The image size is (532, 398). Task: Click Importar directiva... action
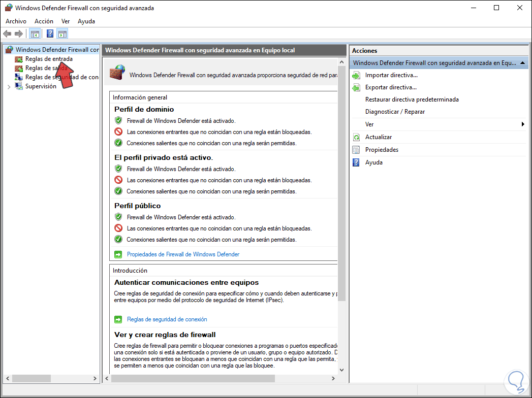tap(391, 75)
